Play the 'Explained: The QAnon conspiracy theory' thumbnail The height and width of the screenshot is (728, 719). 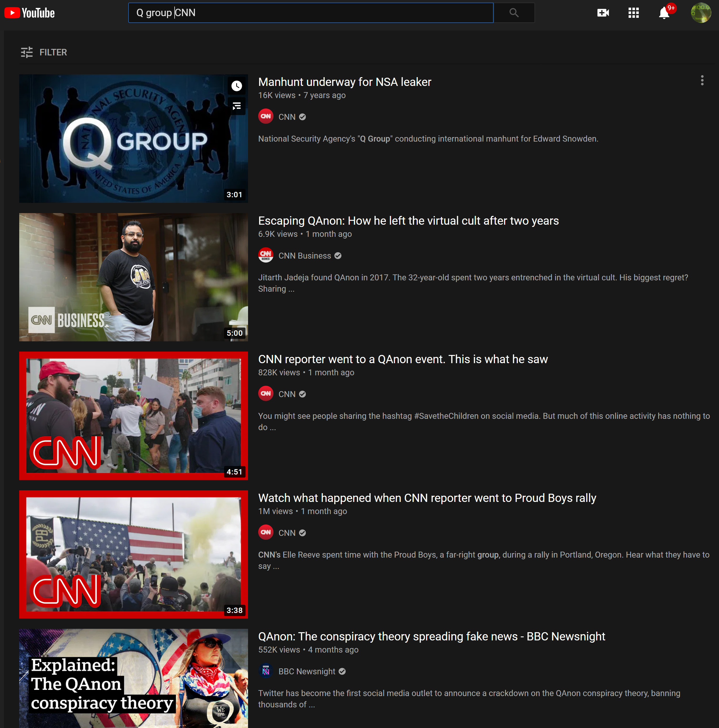[133, 678]
